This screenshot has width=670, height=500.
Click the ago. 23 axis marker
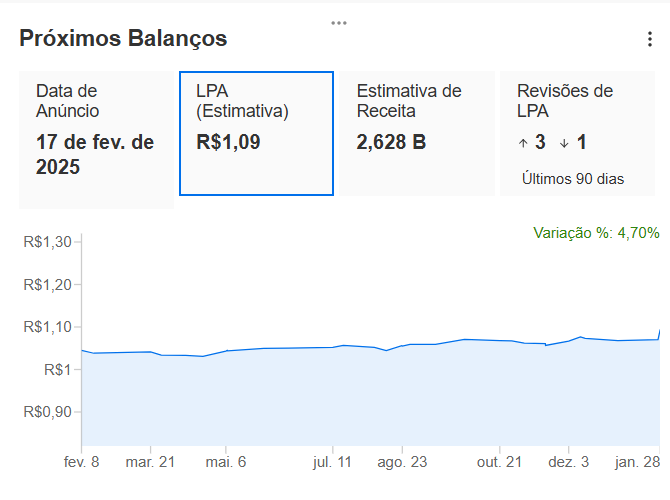click(x=402, y=462)
